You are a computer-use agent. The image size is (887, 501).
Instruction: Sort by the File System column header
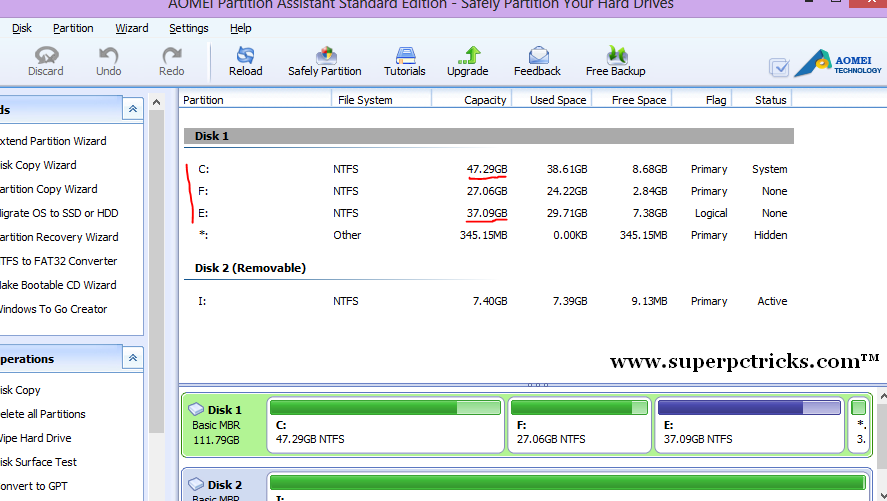382,100
